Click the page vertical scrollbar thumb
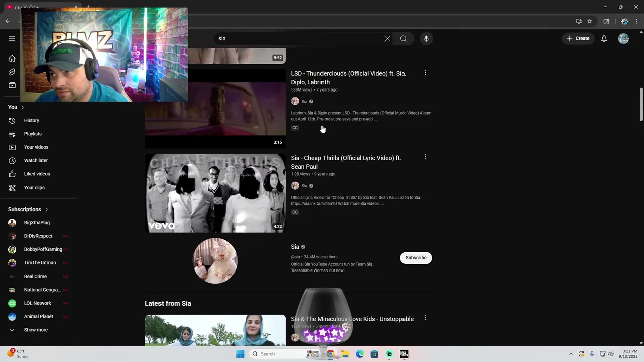Screen dimensions: 644x362 641,105
